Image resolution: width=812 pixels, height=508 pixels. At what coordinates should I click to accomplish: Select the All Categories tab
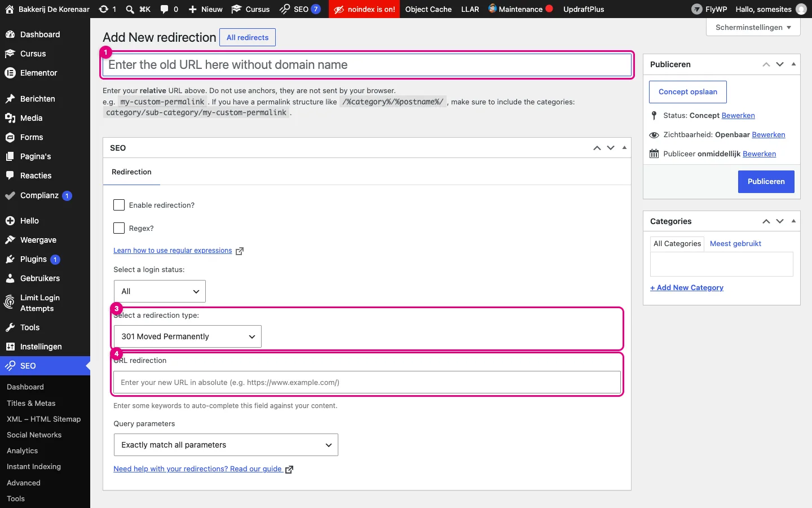click(x=677, y=244)
